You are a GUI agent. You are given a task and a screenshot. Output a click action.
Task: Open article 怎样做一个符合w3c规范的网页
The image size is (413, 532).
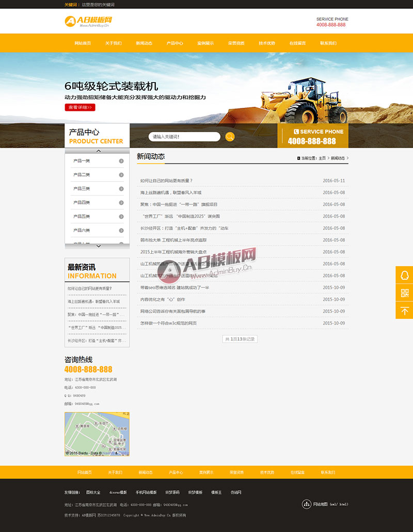click(x=168, y=323)
